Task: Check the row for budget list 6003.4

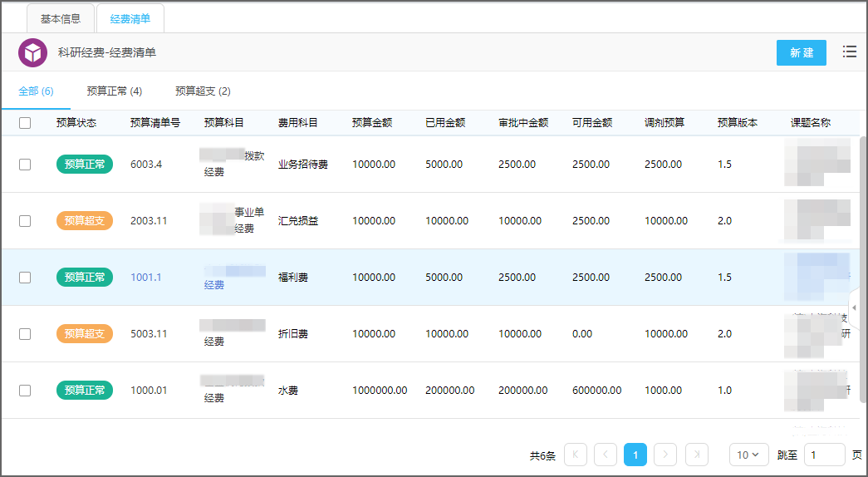Action: tap(25, 165)
